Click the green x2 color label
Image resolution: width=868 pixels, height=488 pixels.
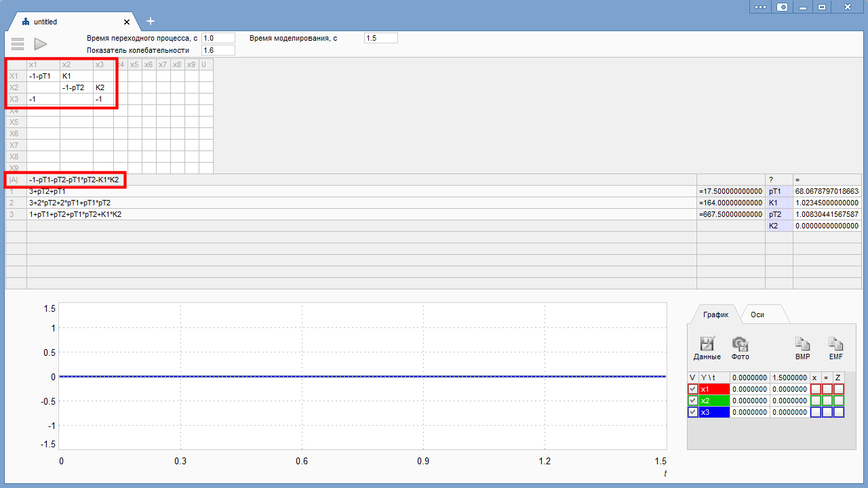714,401
